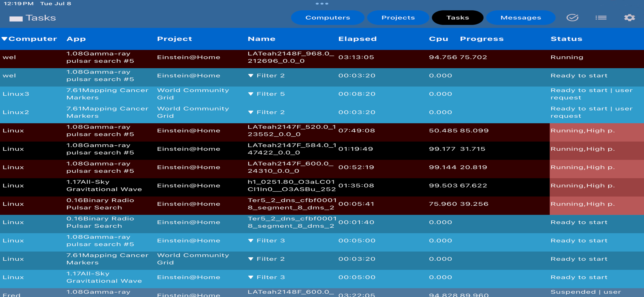Viewport: 644px width, 297px height.
Task: Tap the white rectangle icon beside Tasks title
Action: pos(16,19)
